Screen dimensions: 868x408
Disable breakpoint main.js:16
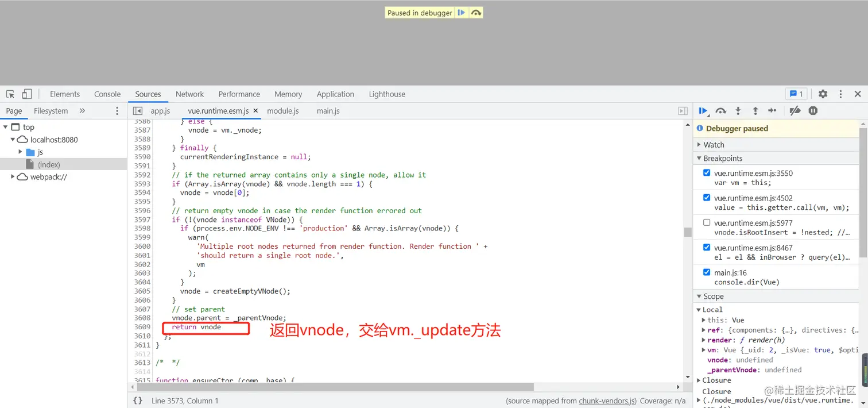coord(707,272)
